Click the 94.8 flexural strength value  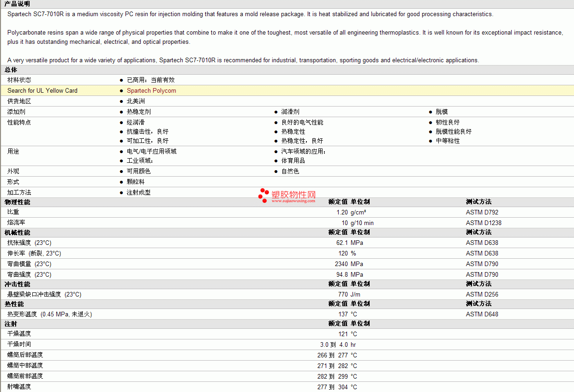(342, 275)
